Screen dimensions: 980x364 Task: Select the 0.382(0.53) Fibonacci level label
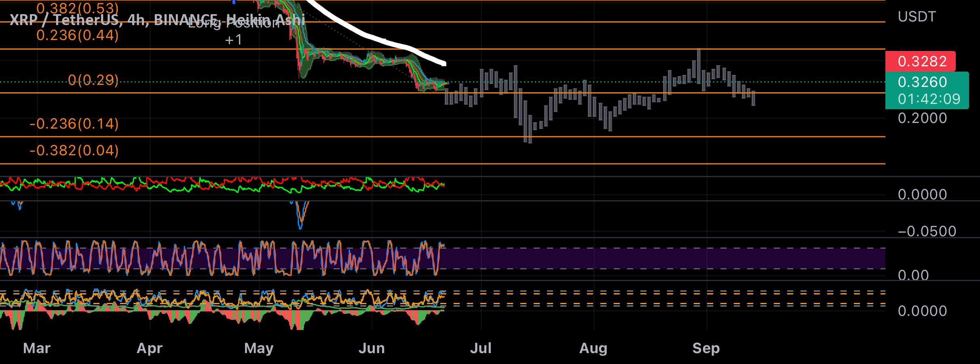(78, 8)
